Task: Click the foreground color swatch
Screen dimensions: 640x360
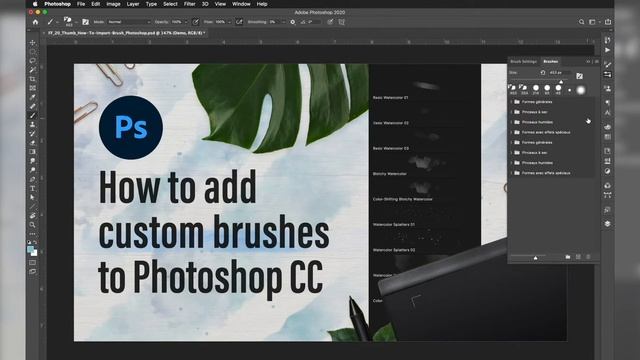Action: click(x=31, y=249)
